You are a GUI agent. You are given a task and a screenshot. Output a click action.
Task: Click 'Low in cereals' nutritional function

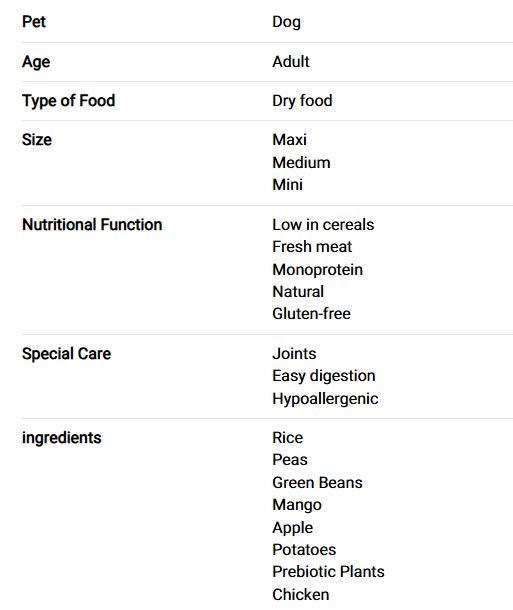(x=323, y=225)
